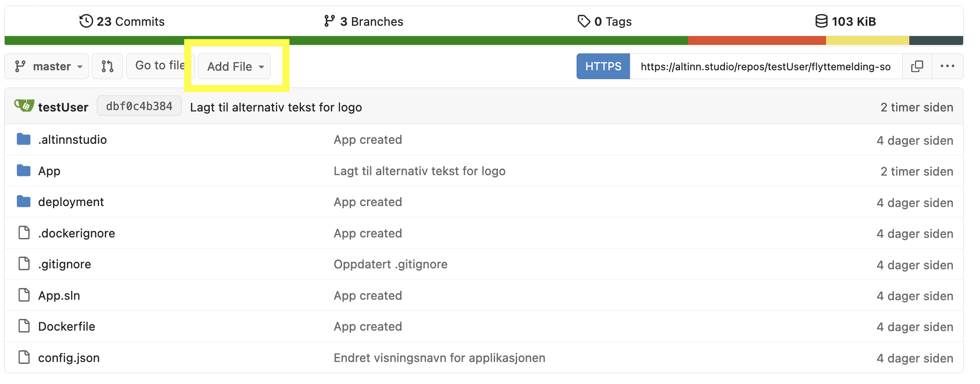Open the three-dot more options menu
This screenshot has height=384, width=980.
click(947, 66)
